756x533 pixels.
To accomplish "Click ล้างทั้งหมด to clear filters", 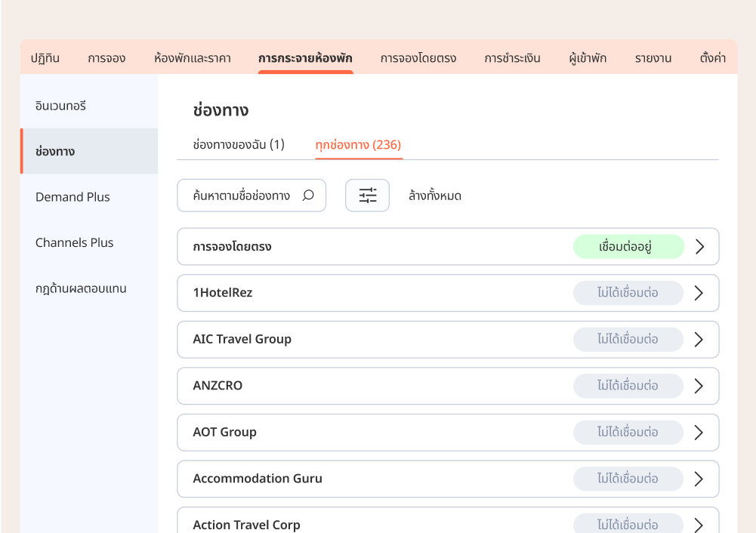I will coord(434,196).
